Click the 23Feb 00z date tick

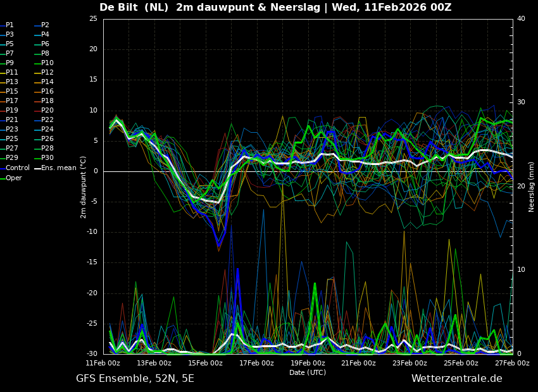tap(410, 363)
